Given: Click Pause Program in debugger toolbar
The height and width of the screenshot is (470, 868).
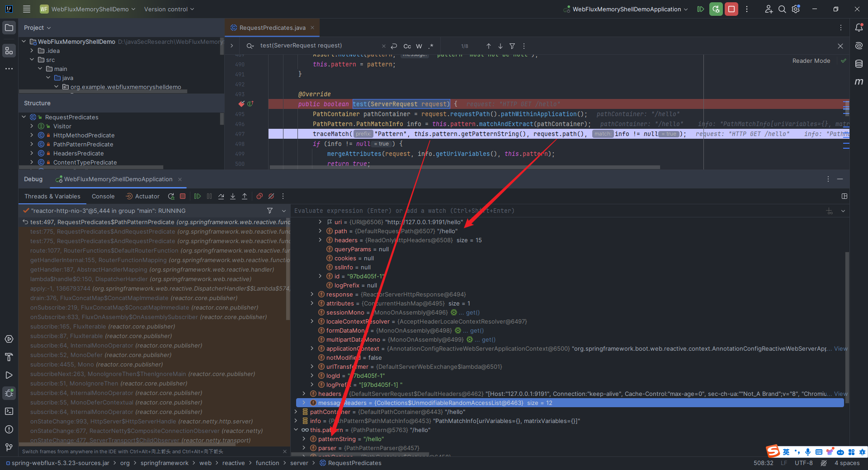Looking at the screenshot, I should [209, 196].
